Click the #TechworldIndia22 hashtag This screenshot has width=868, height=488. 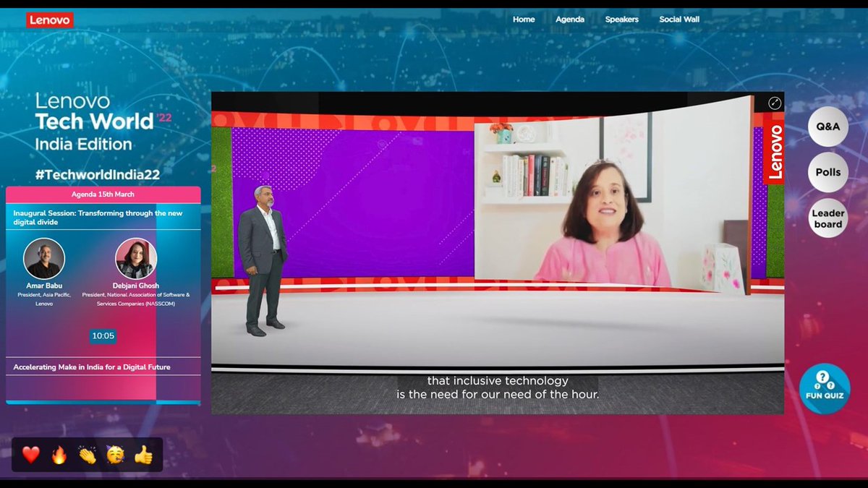click(98, 174)
